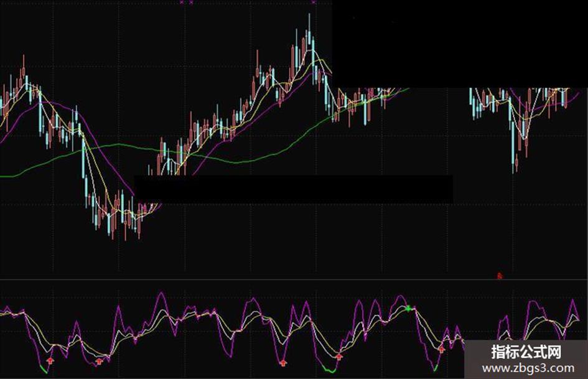
Task: Click the small red marker above the indicator panel
Action: point(500,276)
